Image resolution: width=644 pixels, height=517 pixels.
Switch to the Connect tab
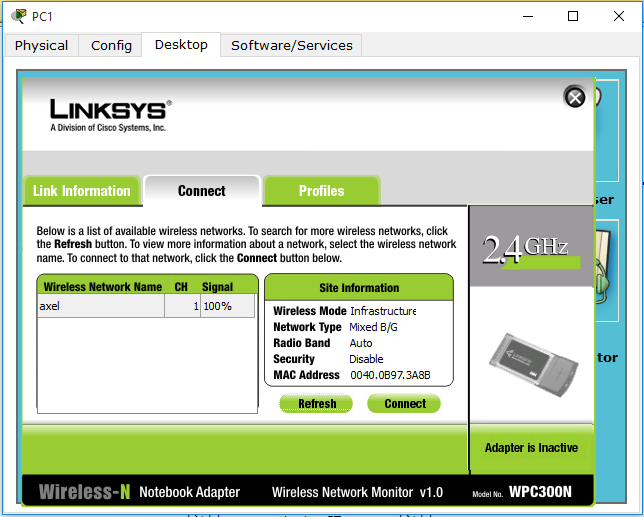coord(202,191)
